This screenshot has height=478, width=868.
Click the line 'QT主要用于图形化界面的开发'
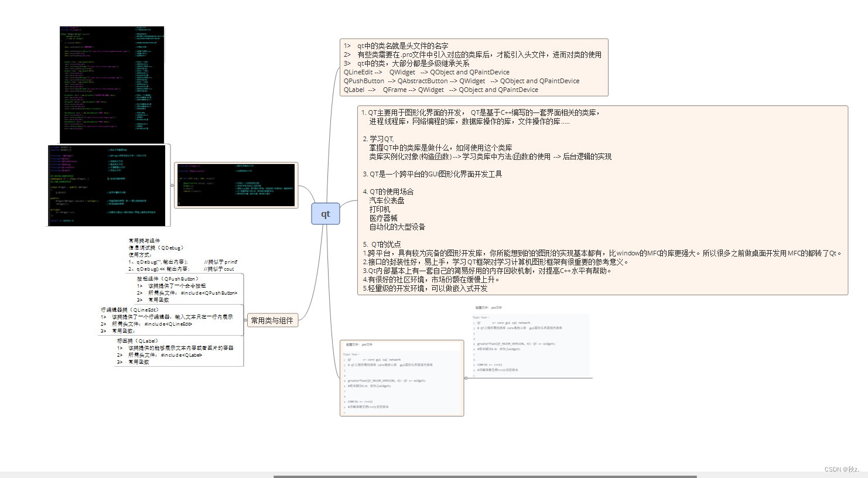[x=480, y=112]
